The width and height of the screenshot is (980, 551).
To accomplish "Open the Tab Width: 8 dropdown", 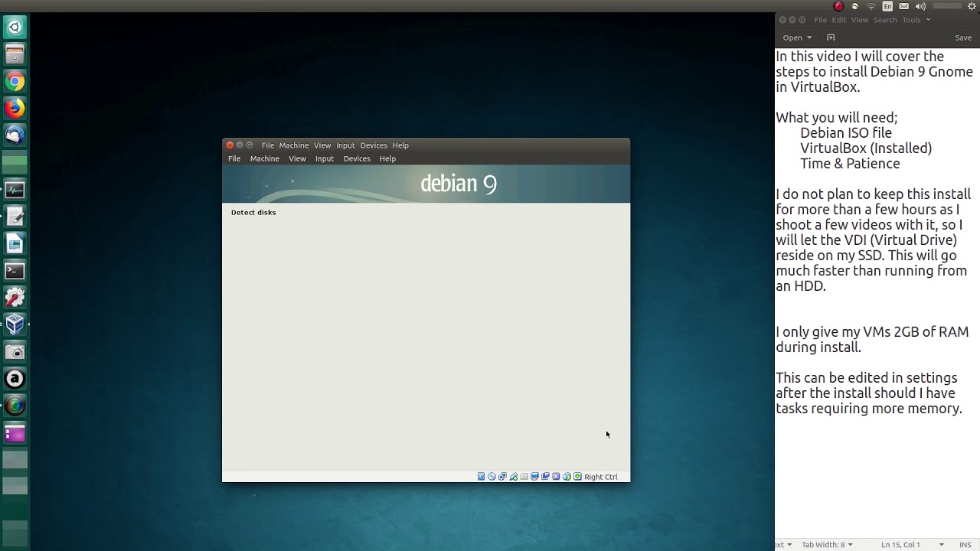I will coord(827,545).
